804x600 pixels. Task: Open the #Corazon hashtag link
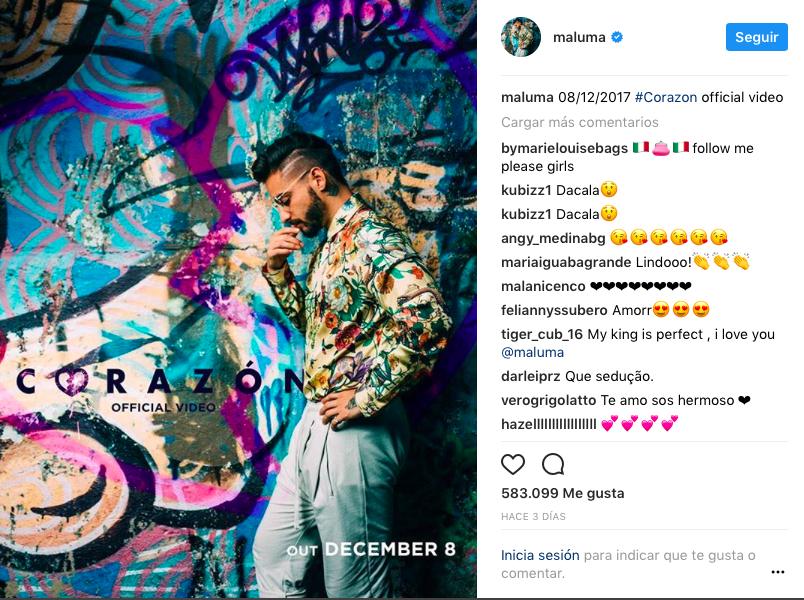point(666,97)
